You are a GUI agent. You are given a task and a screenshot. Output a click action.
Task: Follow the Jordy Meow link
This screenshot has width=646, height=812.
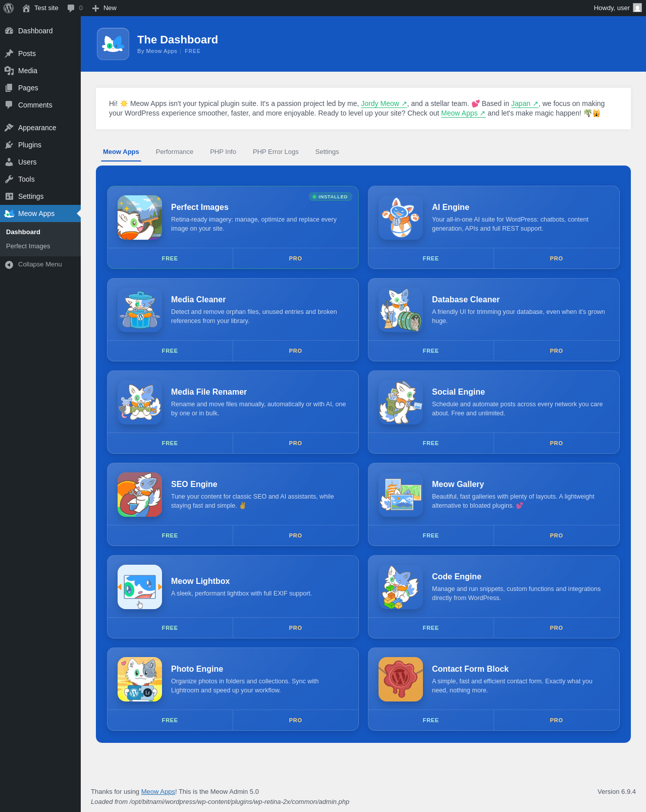(384, 103)
